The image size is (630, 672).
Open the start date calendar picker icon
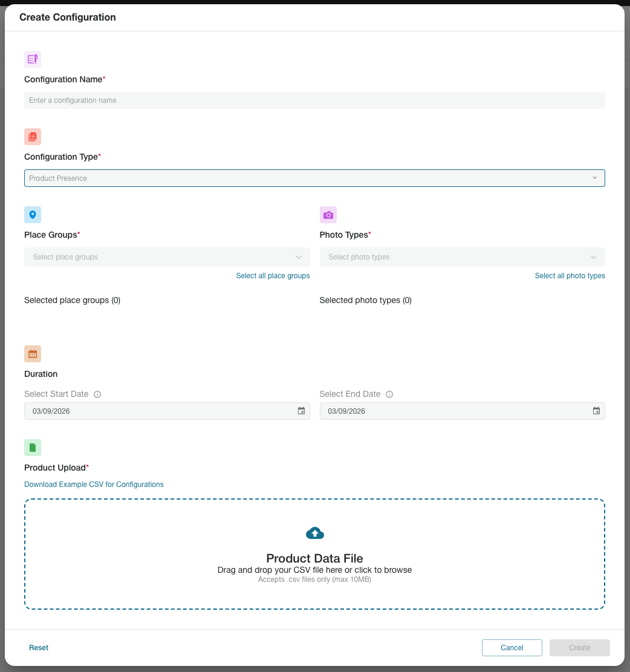[302, 411]
